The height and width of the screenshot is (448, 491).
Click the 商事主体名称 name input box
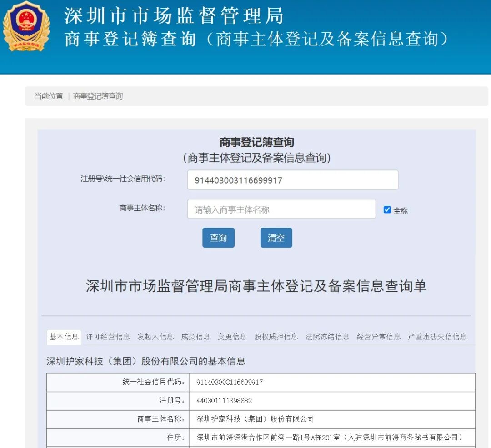point(281,209)
